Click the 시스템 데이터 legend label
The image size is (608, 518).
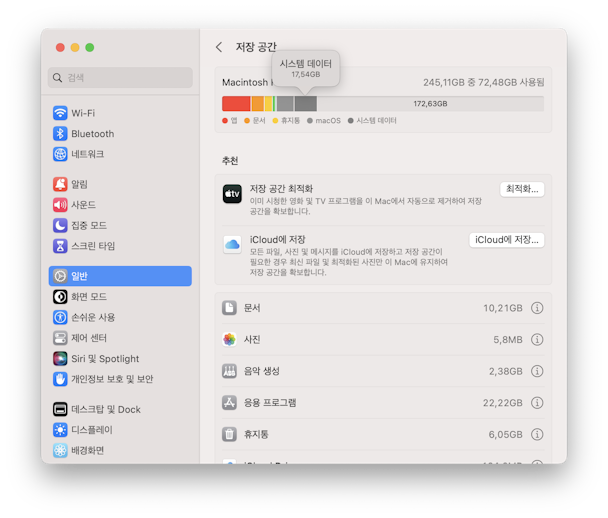point(376,121)
